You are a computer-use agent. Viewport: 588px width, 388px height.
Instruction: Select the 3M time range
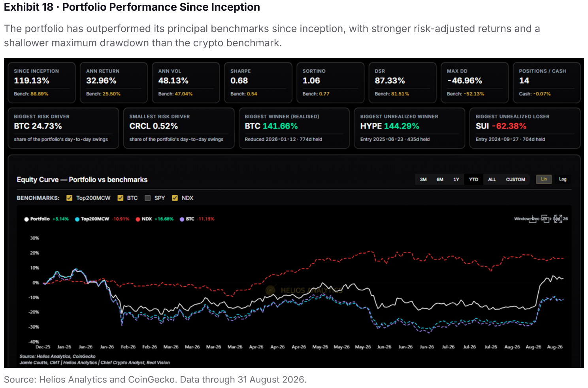(423, 180)
